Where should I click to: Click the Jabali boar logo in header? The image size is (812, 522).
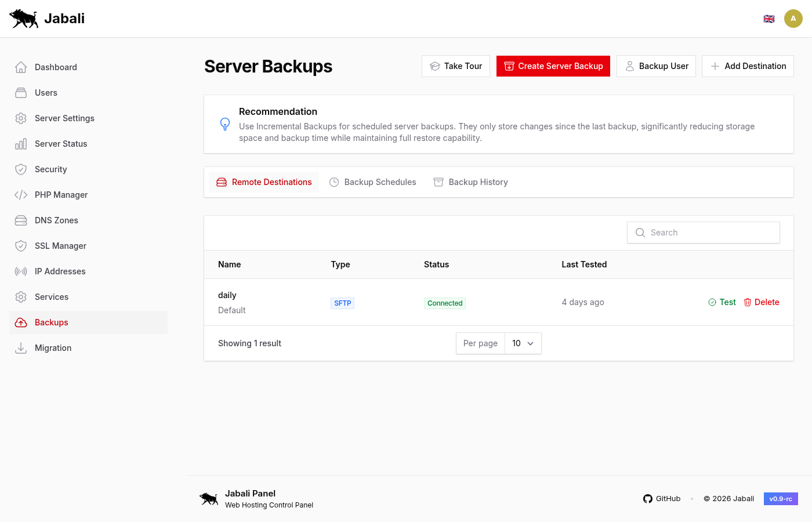tap(24, 19)
